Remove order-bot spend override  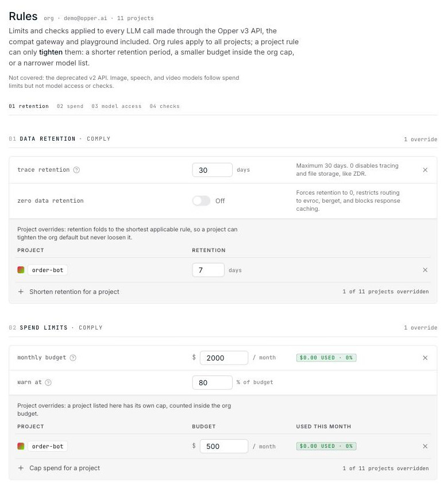coord(425,446)
